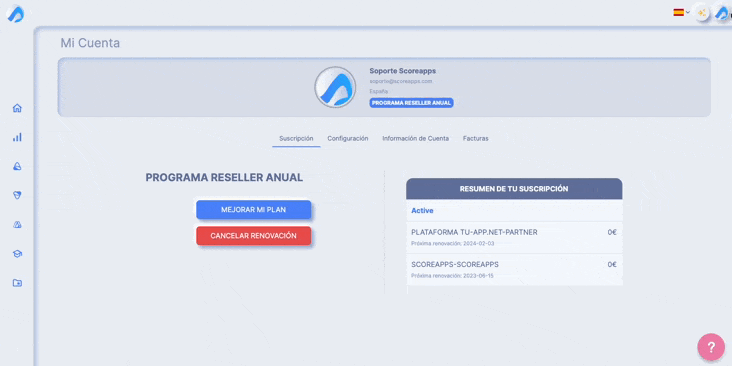732x366 pixels.
Task: Click the sparkle round button in header
Action: (701, 13)
